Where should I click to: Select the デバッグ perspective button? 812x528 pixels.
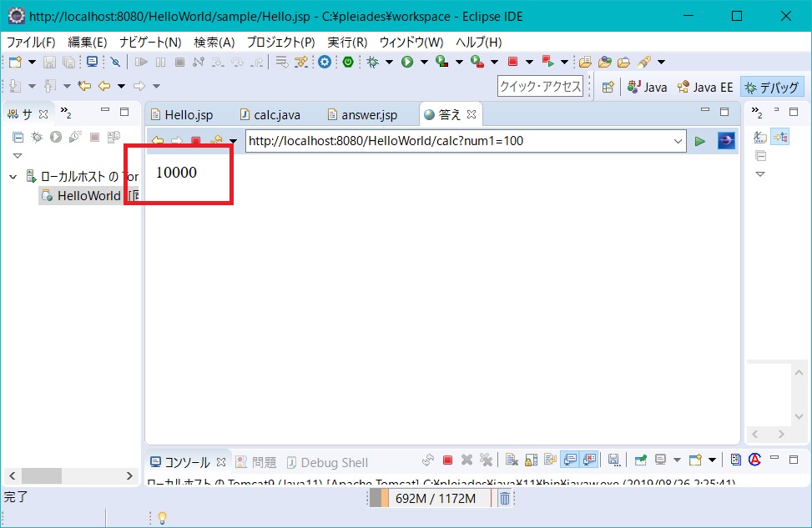tap(772, 87)
